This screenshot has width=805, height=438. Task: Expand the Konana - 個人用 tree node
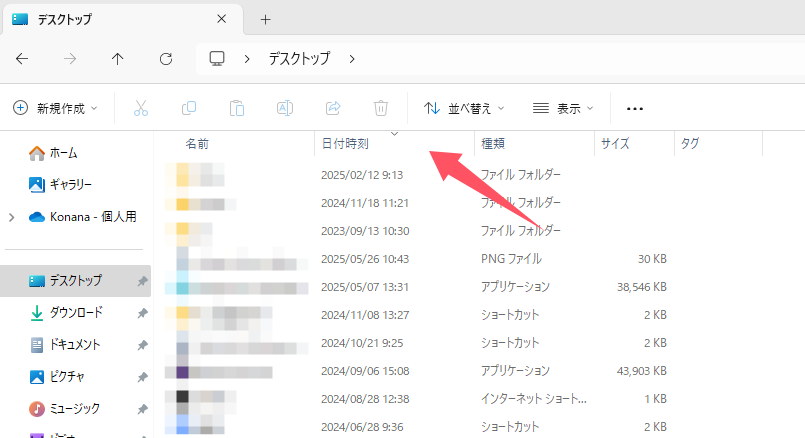pyautogui.click(x=12, y=218)
